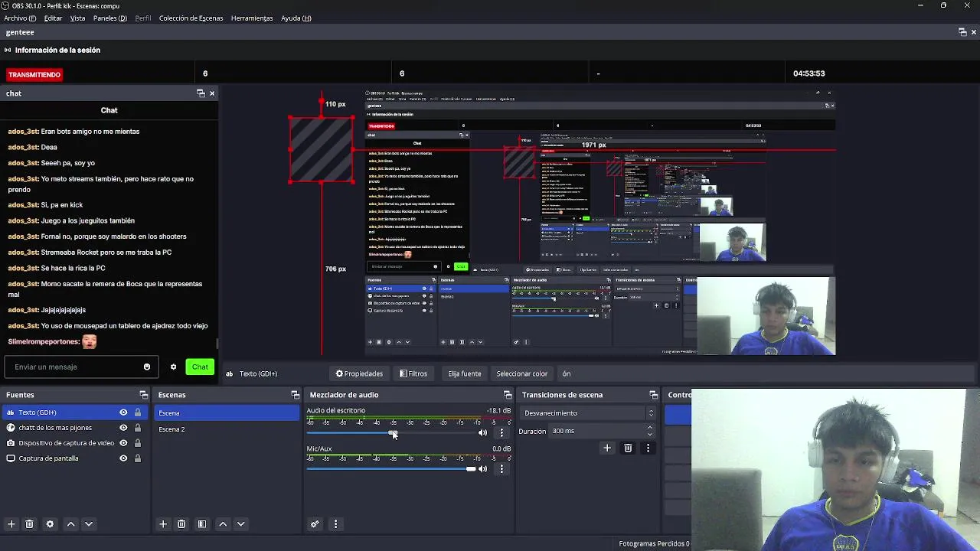Move selected scene up in Escenas
Screen dimensions: 980x551
[223, 524]
